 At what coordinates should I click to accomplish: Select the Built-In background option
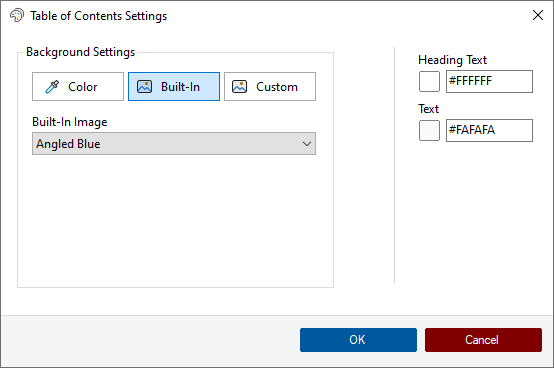click(x=174, y=87)
